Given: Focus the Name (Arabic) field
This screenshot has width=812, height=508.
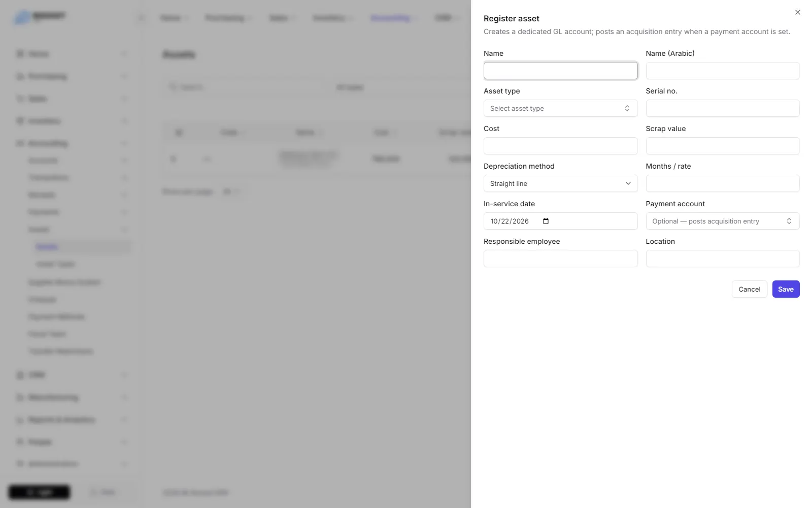Looking at the screenshot, I should [722, 71].
